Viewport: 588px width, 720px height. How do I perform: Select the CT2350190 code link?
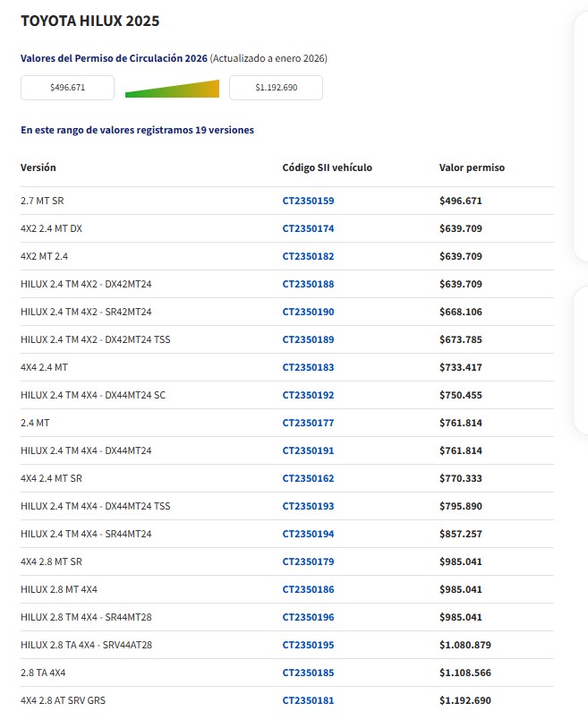(308, 312)
